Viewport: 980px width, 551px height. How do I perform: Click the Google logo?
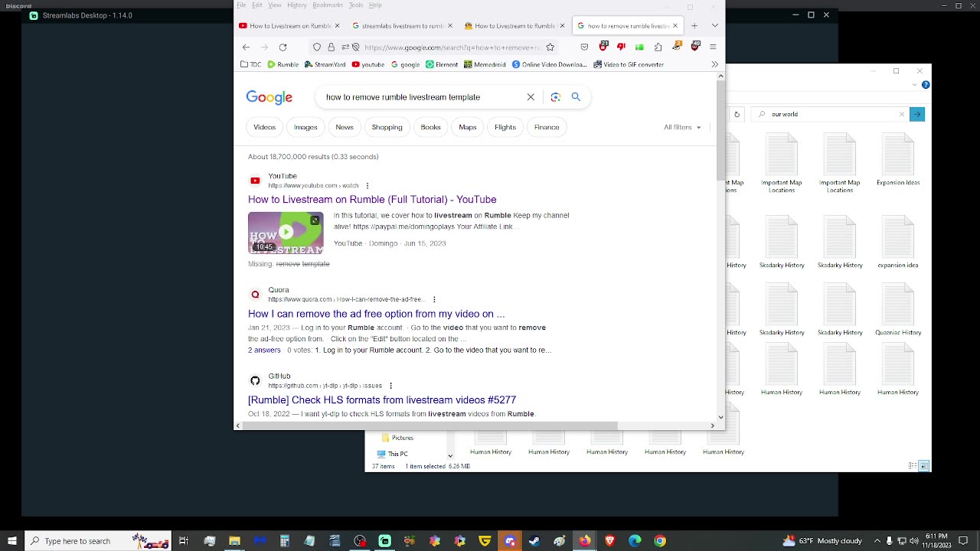click(269, 97)
